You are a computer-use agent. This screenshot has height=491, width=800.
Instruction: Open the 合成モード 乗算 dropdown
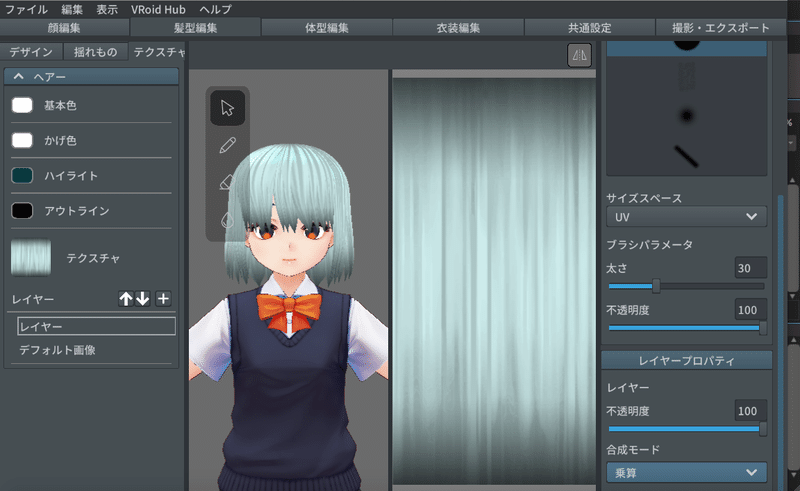[686, 473]
